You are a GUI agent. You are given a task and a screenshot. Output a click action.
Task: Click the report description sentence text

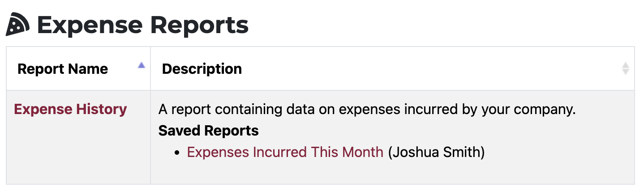click(367, 109)
